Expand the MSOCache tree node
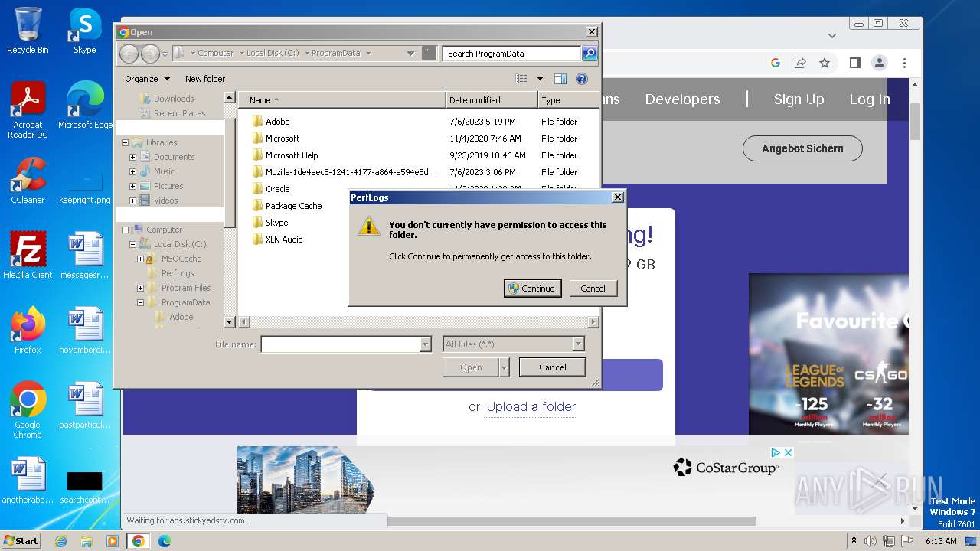Viewport: 980px width, 551px height. pyautogui.click(x=140, y=259)
